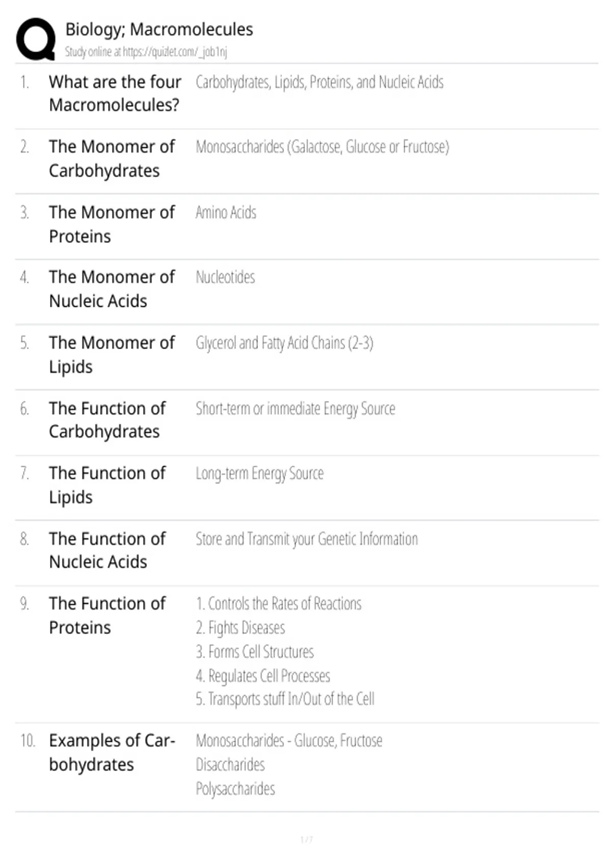The width and height of the screenshot is (613, 868).
Task: Click Store and Transmit your Genetic Information
Action: (306, 539)
